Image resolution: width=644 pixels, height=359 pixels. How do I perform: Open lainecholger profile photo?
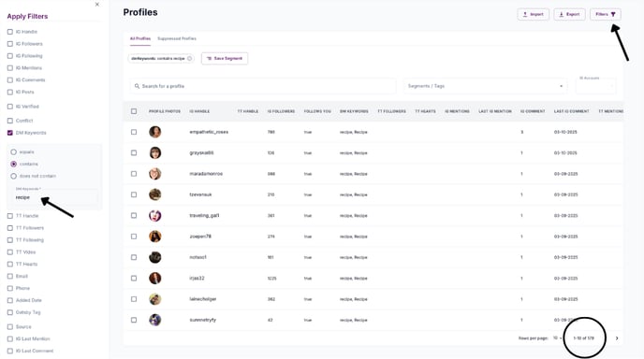point(154,299)
